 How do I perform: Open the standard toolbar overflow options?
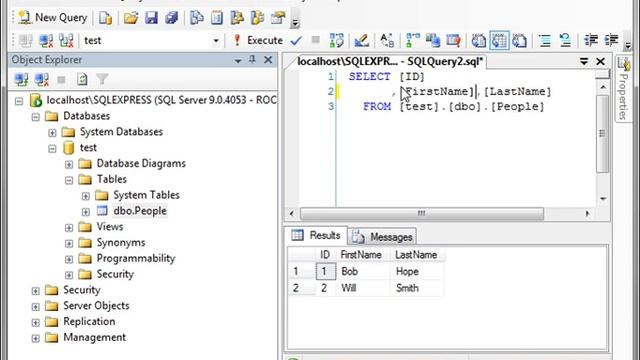(x=295, y=22)
